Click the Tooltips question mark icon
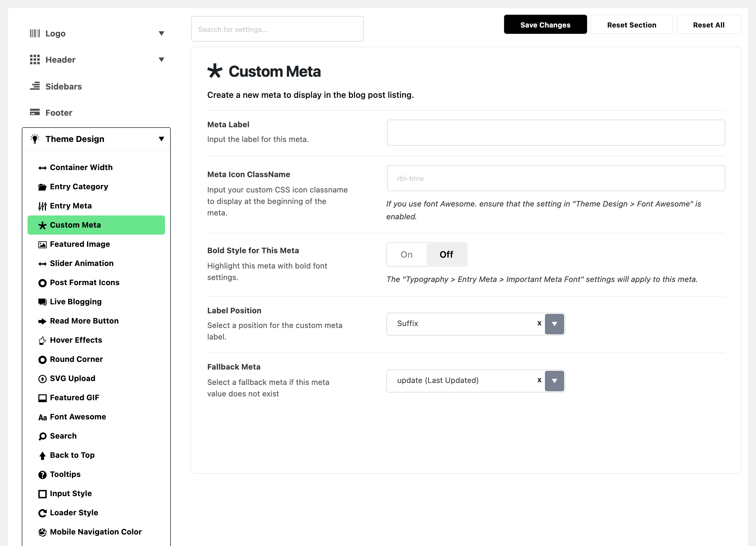756x546 pixels. pos(42,475)
